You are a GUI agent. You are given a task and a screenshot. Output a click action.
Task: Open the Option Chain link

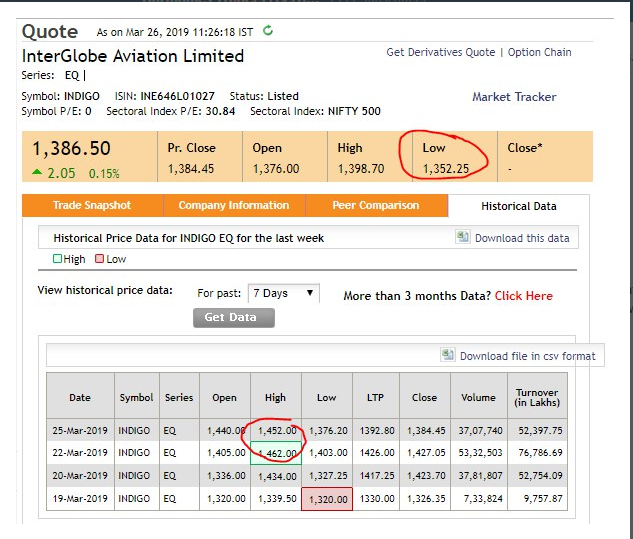[539, 52]
